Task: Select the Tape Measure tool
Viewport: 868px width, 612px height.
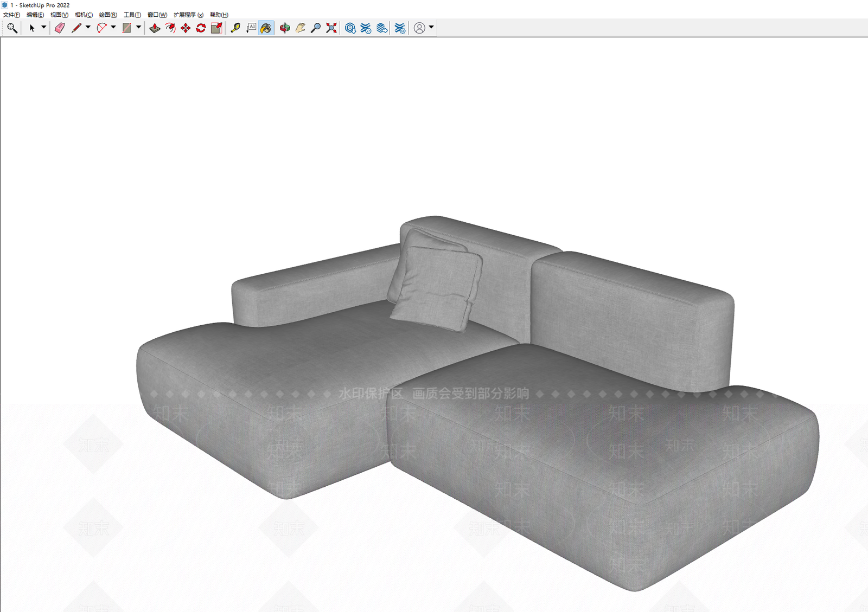Action: [235, 28]
